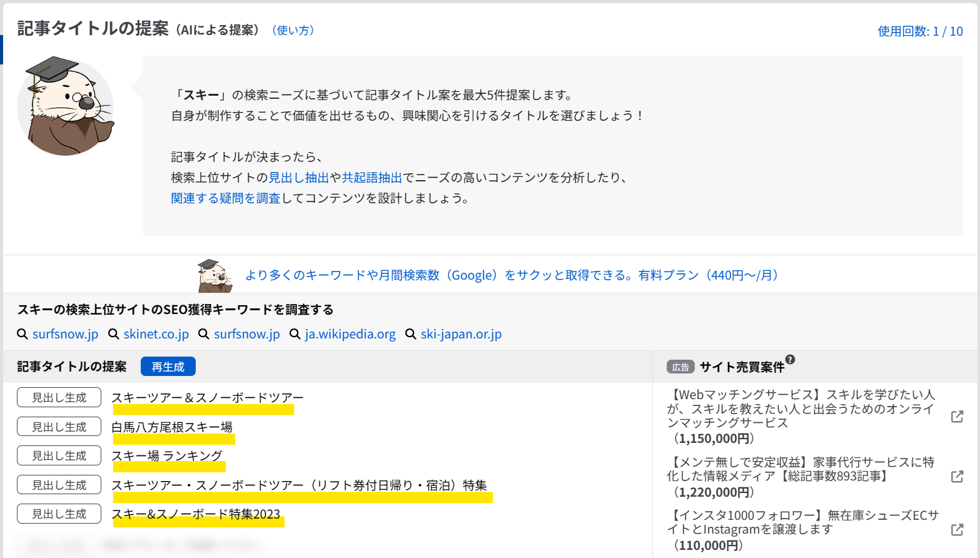
Task: Open the 使い方 help link
Action: 293,30
